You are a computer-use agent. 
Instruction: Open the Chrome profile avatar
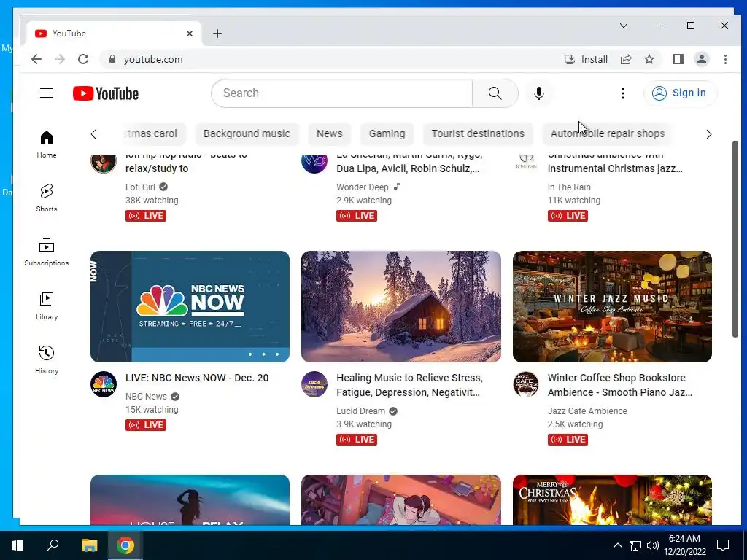[702, 59]
